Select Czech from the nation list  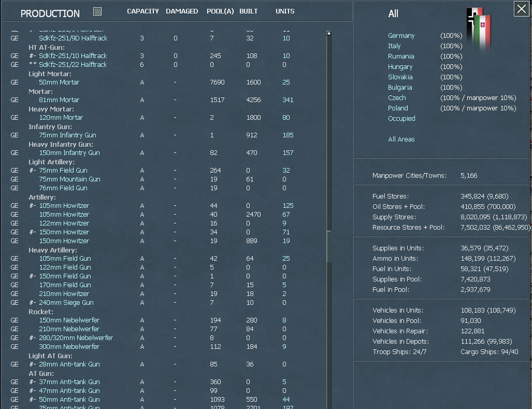point(397,97)
